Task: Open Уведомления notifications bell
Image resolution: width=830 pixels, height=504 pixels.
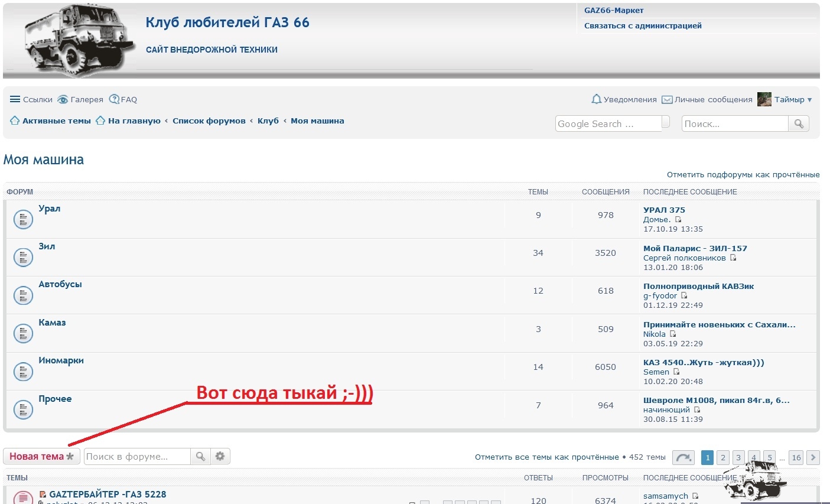Action: click(x=624, y=99)
